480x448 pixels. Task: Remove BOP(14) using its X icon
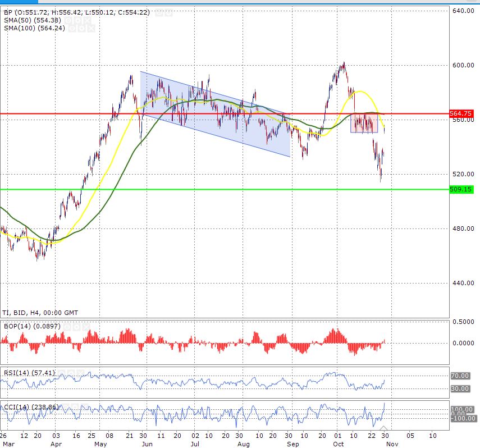(86, 327)
